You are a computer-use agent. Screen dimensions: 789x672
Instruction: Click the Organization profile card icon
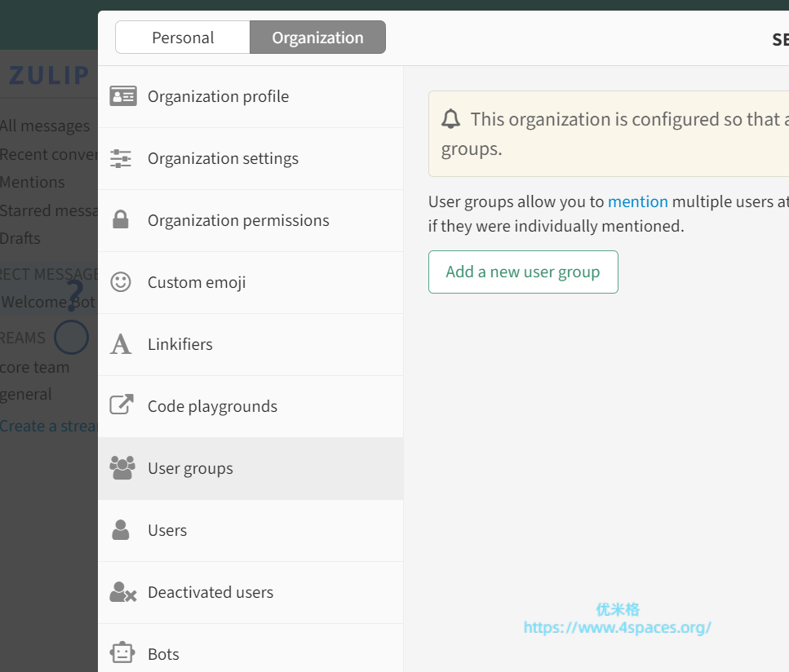point(122,96)
